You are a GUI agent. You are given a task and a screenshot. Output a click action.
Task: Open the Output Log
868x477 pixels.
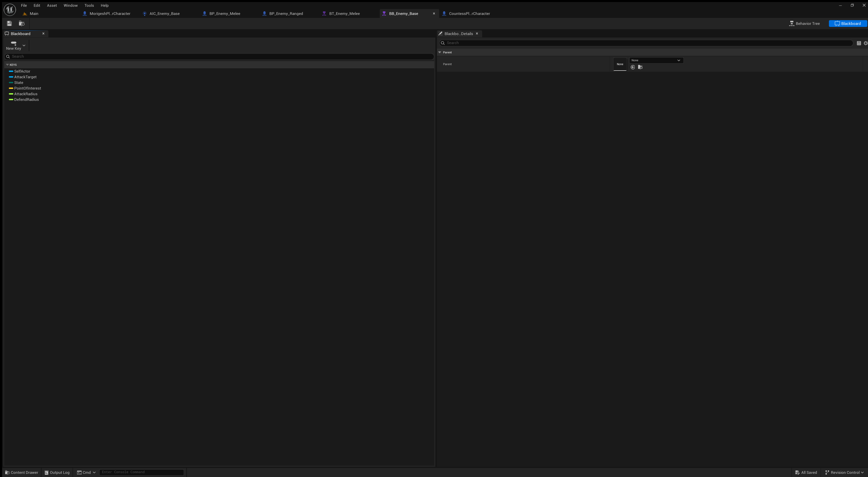57,472
